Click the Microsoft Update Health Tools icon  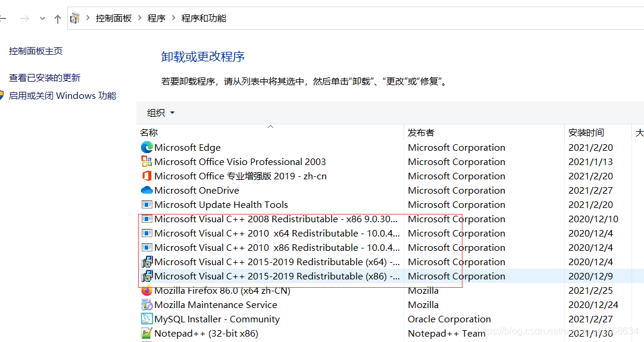click(x=146, y=205)
